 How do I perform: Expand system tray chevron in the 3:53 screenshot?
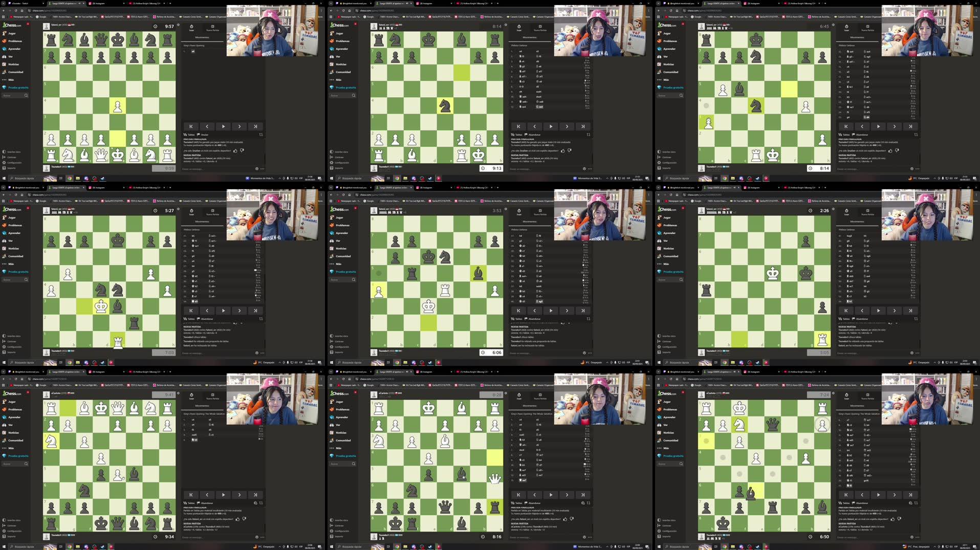[608, 362]
